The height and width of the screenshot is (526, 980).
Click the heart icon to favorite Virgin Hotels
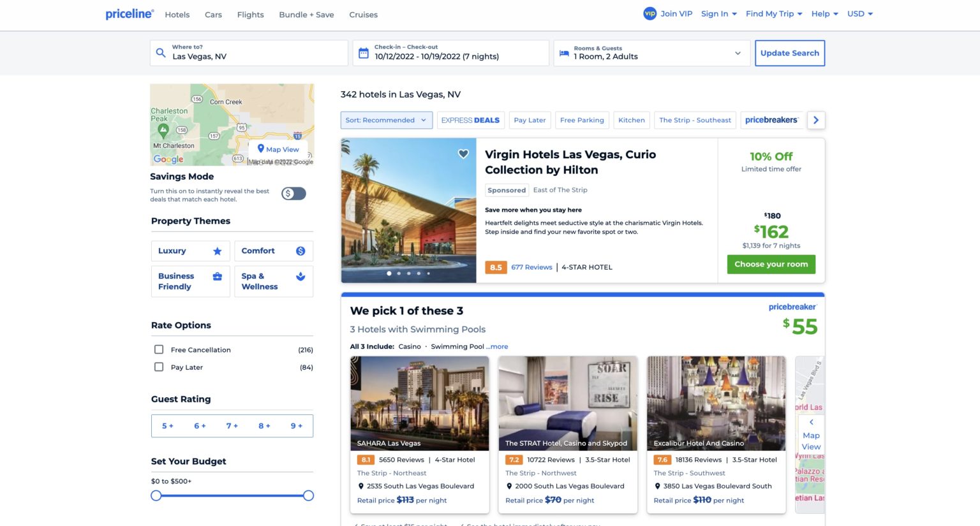[463, 154]
